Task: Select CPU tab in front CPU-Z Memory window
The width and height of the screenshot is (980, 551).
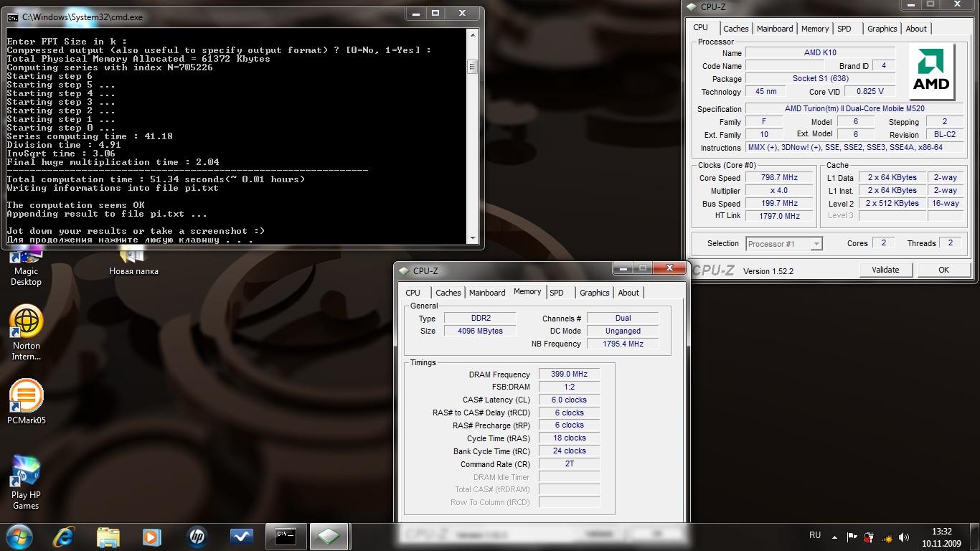Action: pos(413,293)
